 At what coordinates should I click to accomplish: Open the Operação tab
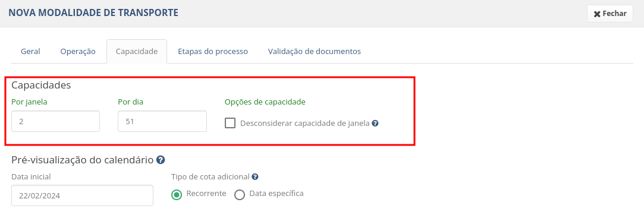point(78,51)
